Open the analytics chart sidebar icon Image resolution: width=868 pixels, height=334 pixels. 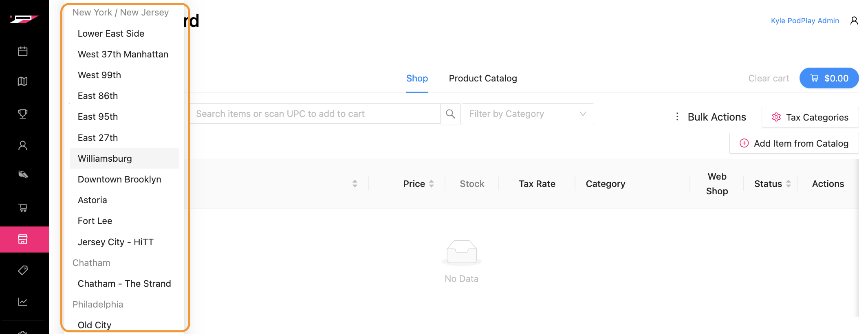tap(23, 302)
